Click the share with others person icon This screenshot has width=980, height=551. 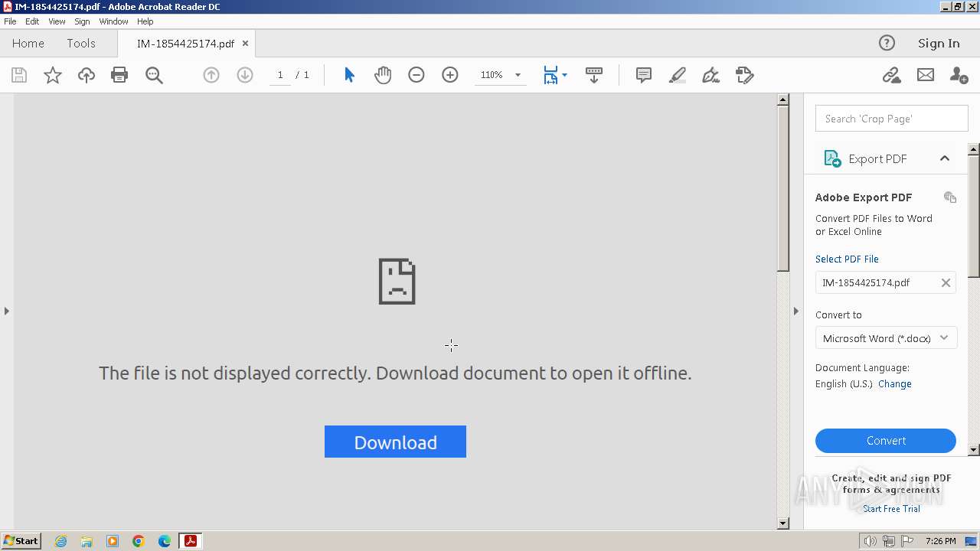coord(959,75)
